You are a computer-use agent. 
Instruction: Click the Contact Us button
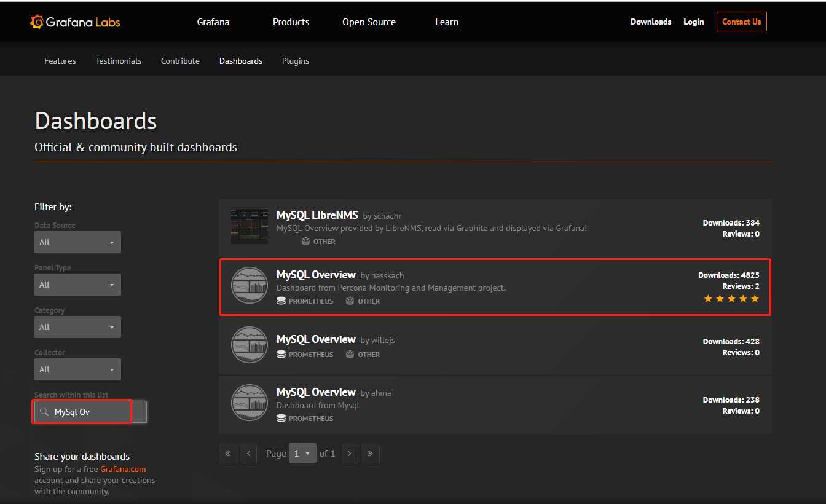click(742, 22)
